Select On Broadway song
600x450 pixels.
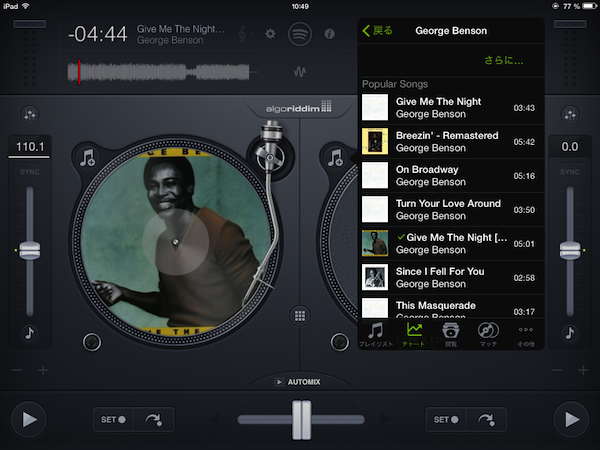coord(452,176)
